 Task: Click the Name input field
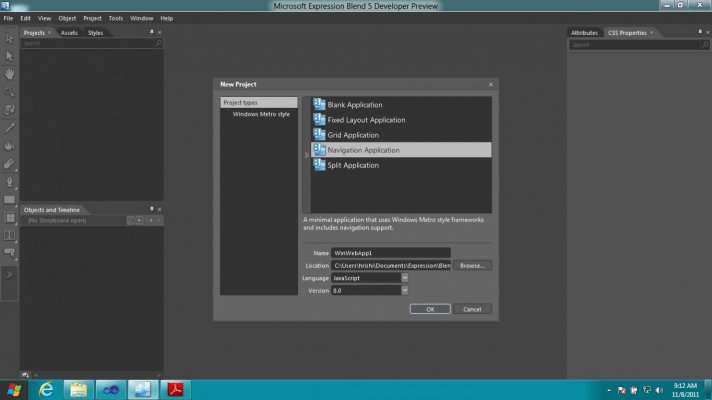[391, 253]
